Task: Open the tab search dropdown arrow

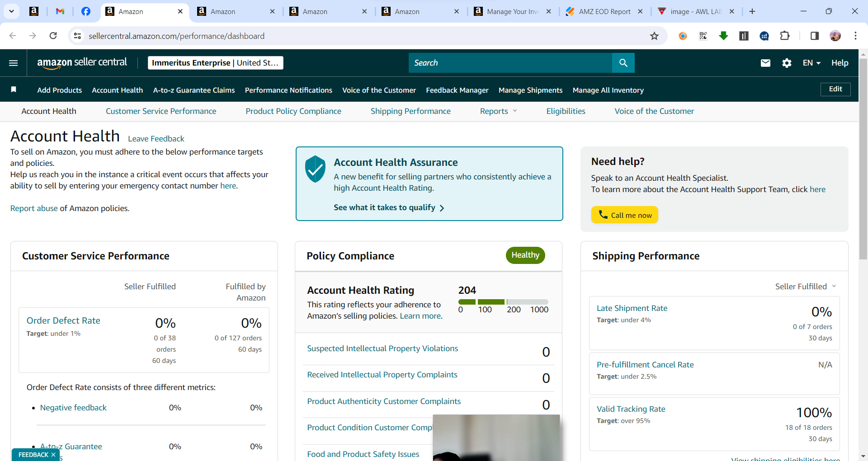Action: pos(11,11)
